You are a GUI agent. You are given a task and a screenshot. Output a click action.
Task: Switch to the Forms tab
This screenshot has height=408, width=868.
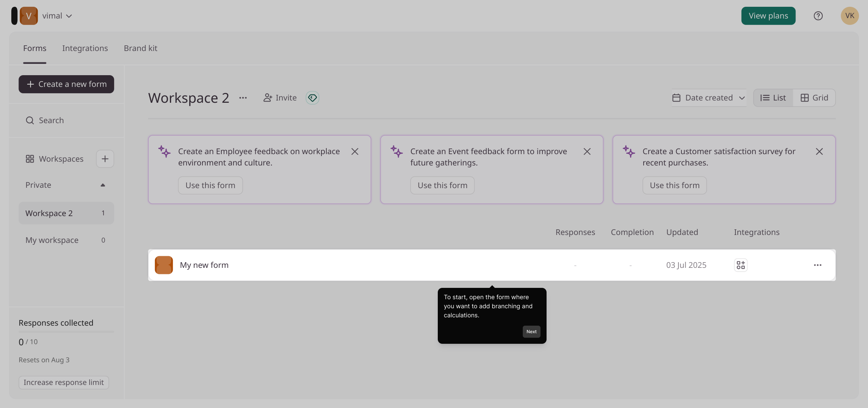[x=35, y=48]
